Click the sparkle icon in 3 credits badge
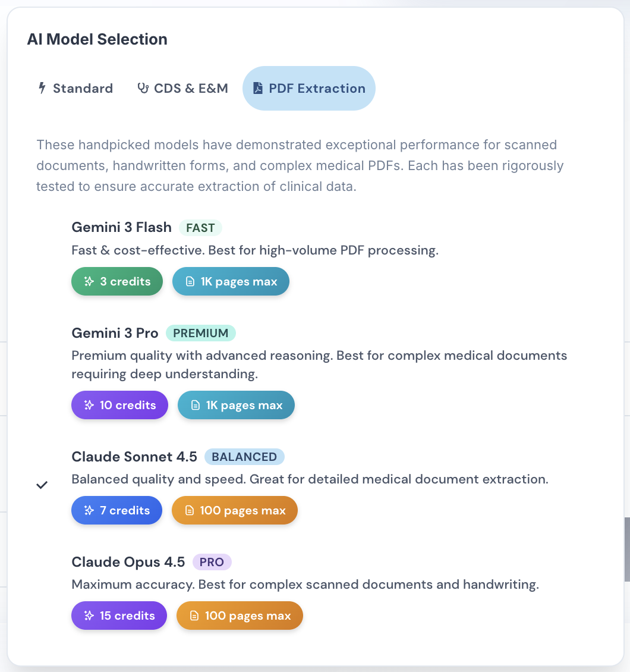The image size is (630, 672). coord(89,281)
